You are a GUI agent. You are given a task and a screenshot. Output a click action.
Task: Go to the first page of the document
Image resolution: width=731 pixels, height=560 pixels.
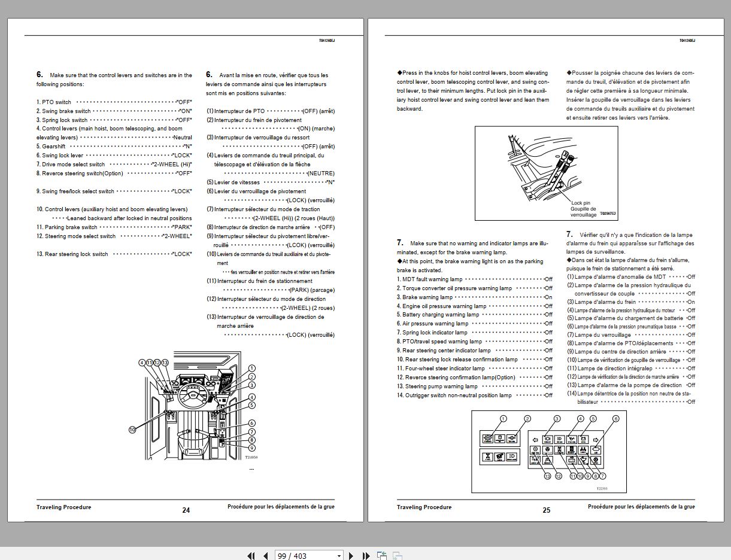tap(251, 556)
